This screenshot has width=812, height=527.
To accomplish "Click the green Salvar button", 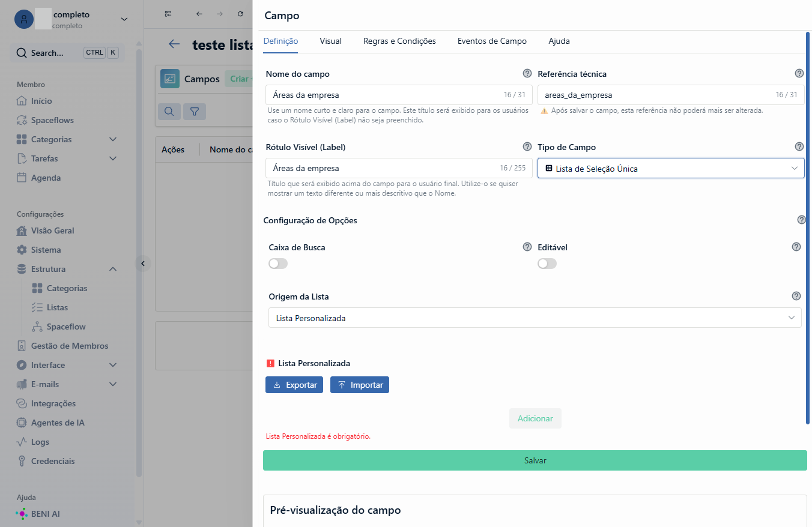I will [x=535, y=460].
